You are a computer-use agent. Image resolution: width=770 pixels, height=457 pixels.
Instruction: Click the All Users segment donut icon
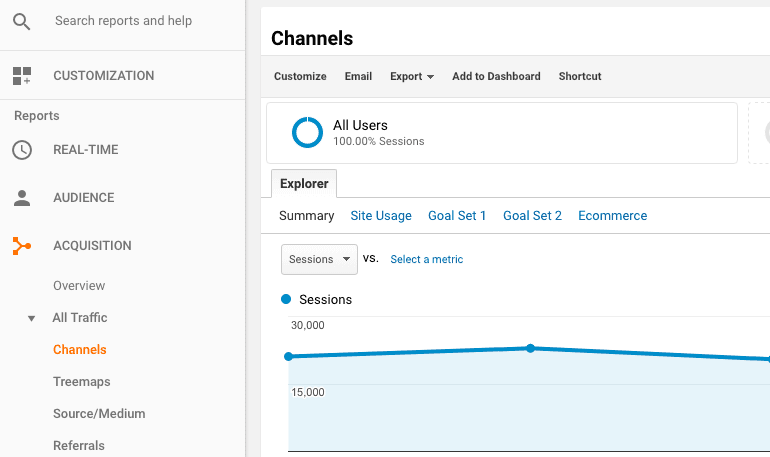click(x=307, y=133)
